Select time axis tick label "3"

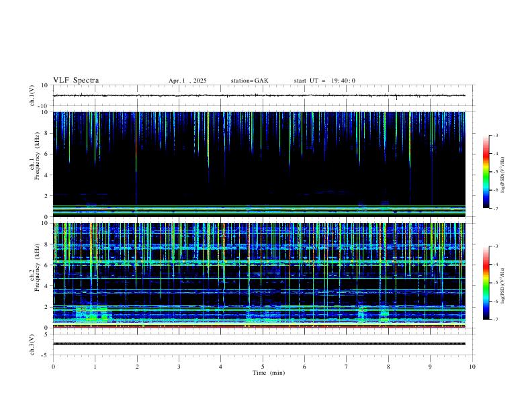179,367
